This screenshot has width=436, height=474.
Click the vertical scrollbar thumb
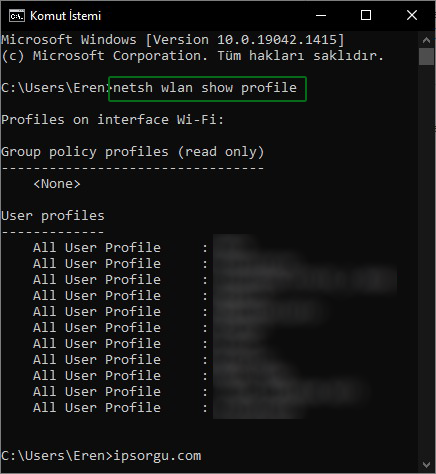[x=426, y=56]
